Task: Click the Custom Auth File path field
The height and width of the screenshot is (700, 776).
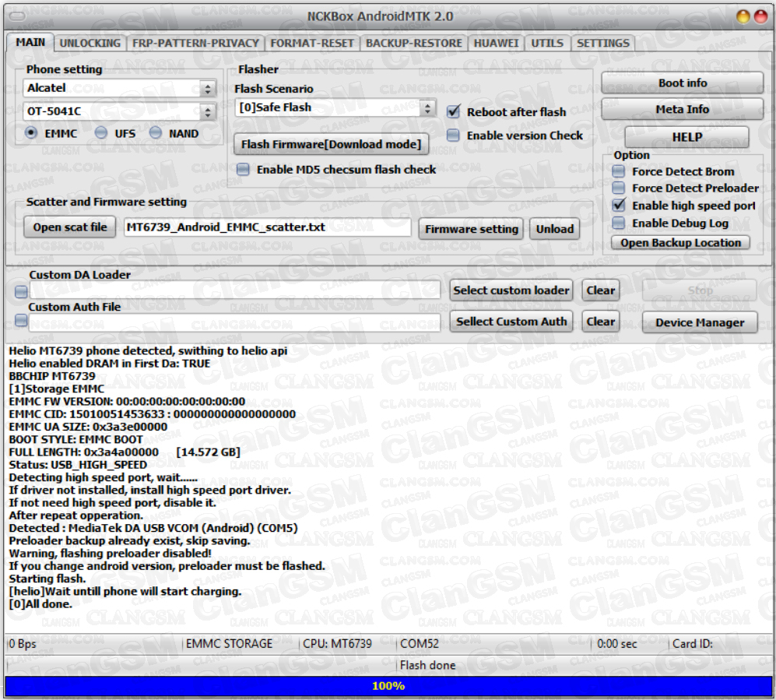Action: (x=234, y=322)
